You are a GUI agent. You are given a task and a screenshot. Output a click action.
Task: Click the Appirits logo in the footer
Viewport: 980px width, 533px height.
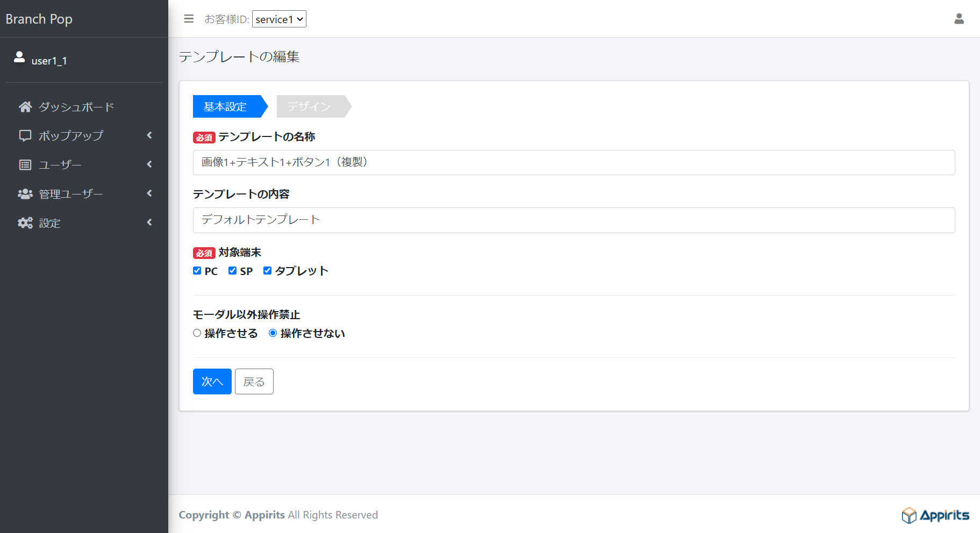click(x=935, y=515)
